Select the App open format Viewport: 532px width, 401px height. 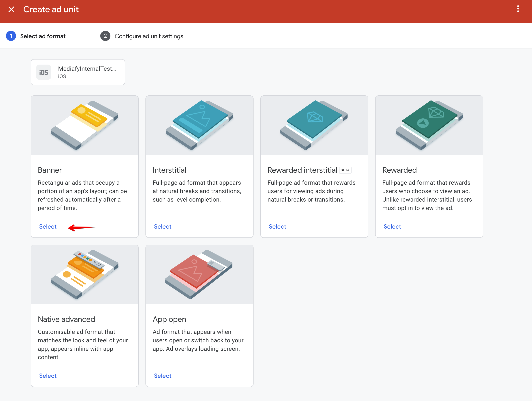(163, 375)
